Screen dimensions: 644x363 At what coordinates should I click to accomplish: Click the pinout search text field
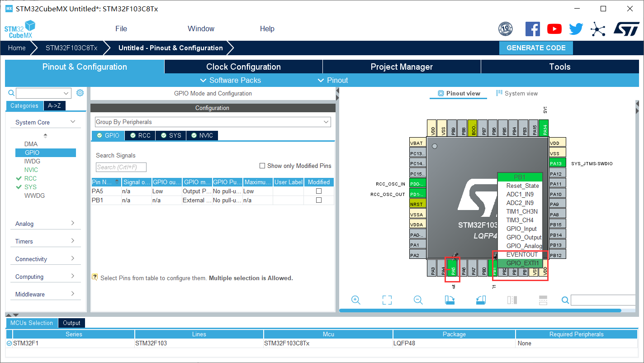coord(603,300)
